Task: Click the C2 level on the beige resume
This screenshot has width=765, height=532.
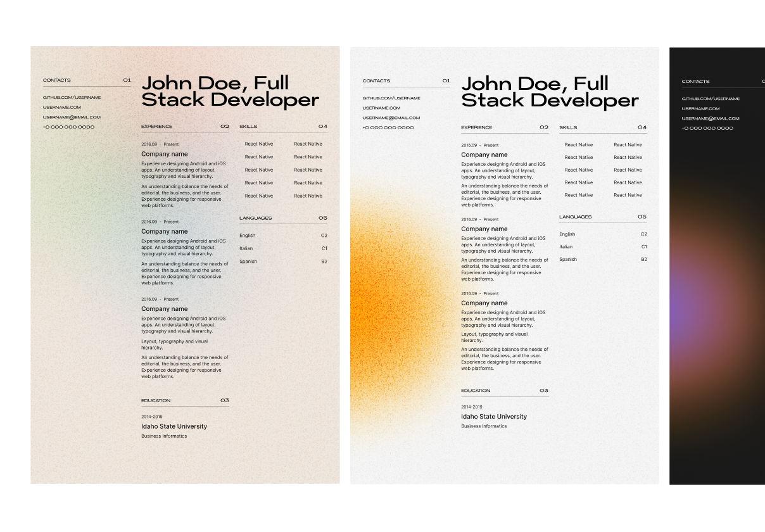Action: tap(324, 236)
